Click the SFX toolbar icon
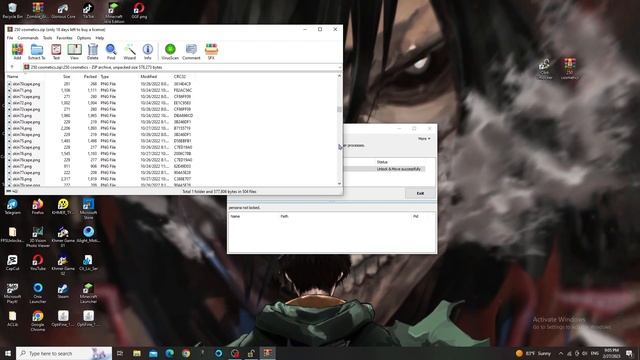Viewport: 640px width, 360px height. coord(211,52)
